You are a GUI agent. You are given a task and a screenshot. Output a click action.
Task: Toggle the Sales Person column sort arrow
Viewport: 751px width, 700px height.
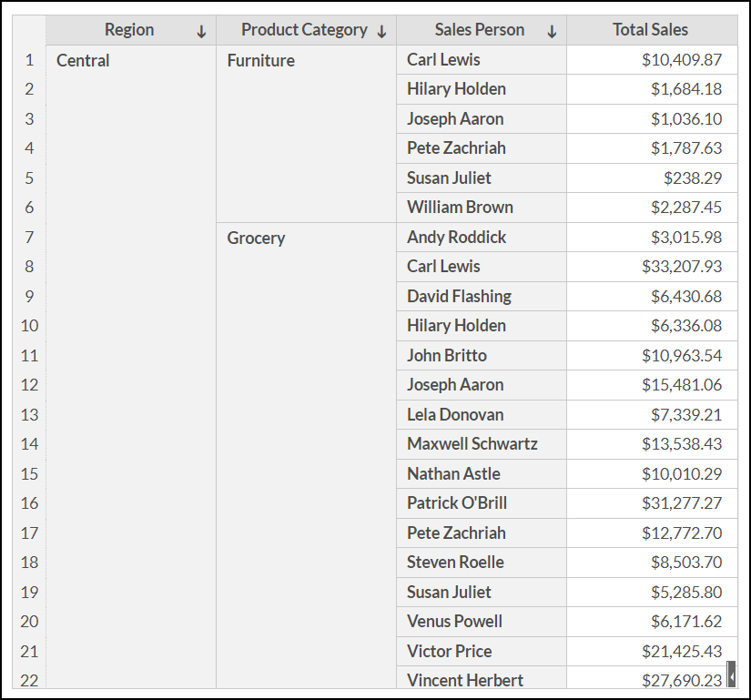[x=552, y=32]
